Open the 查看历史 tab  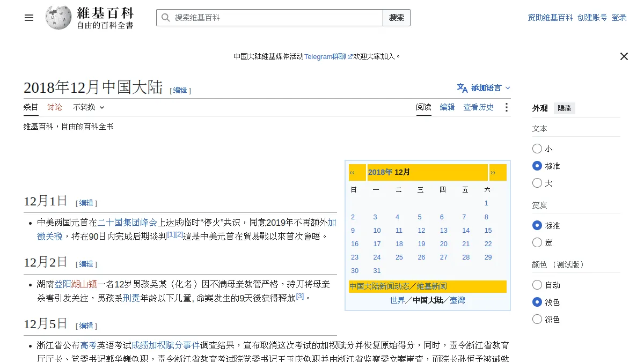(x=479, y=107)
